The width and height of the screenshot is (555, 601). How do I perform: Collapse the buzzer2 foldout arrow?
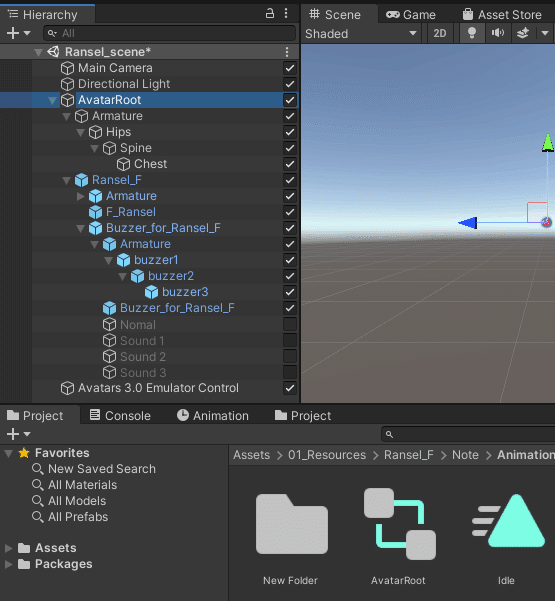(122, 276)
